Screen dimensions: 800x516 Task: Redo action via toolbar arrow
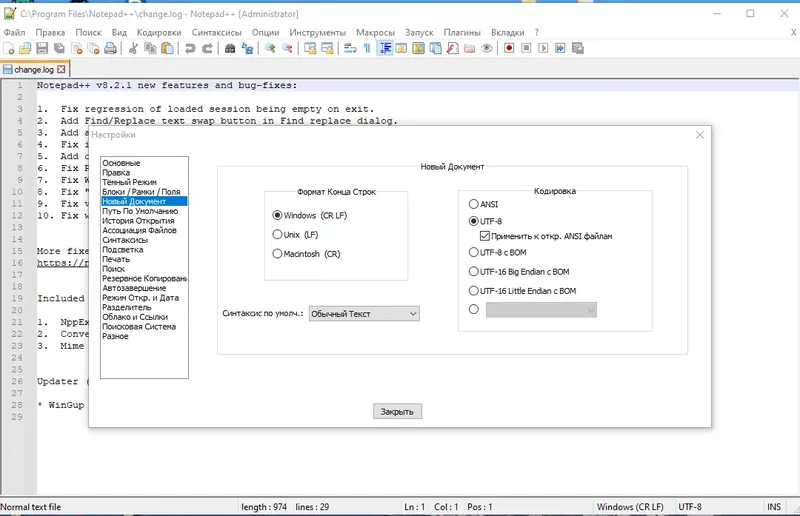click(x=207, y=48)
